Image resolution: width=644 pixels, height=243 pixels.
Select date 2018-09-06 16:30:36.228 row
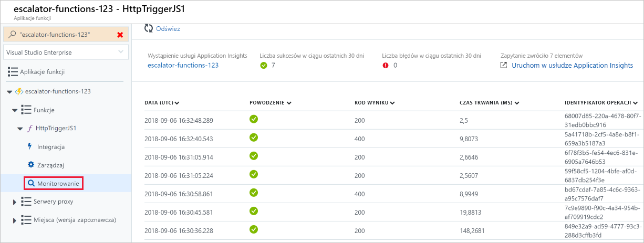click(179, 231)
